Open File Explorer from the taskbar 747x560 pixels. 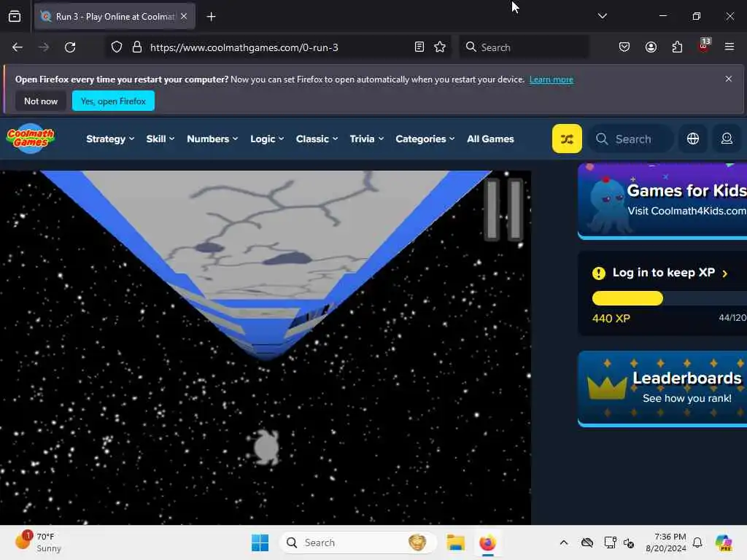455,542
